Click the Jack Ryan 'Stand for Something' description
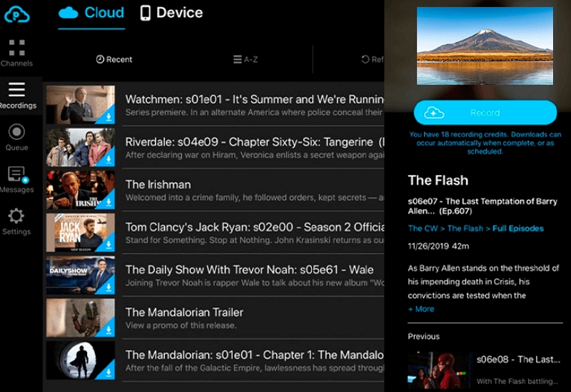Screen dimensions: 571x392 [x=255, y=240]
